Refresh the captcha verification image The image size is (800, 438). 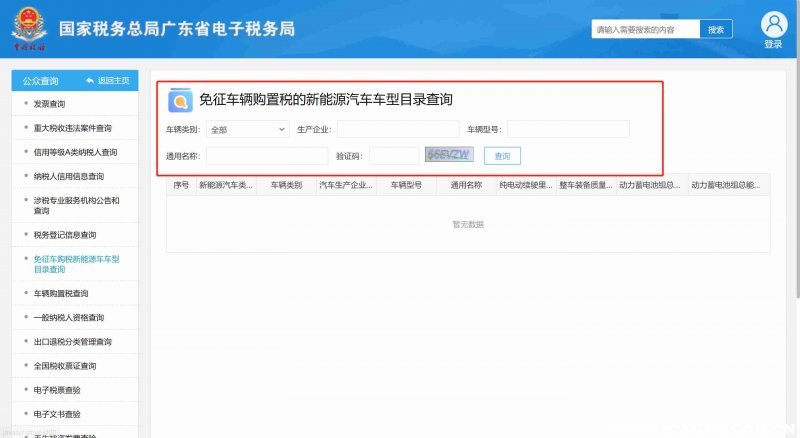point(448,155)
